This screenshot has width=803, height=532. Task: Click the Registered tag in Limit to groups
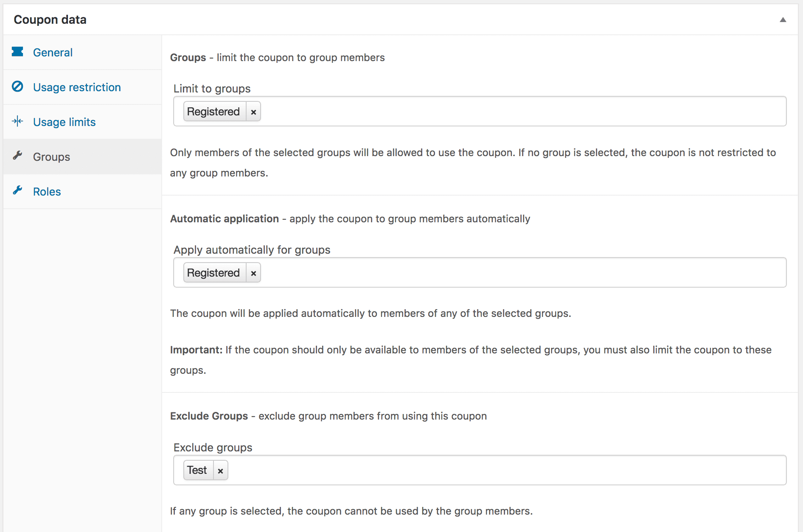[213, 112]
